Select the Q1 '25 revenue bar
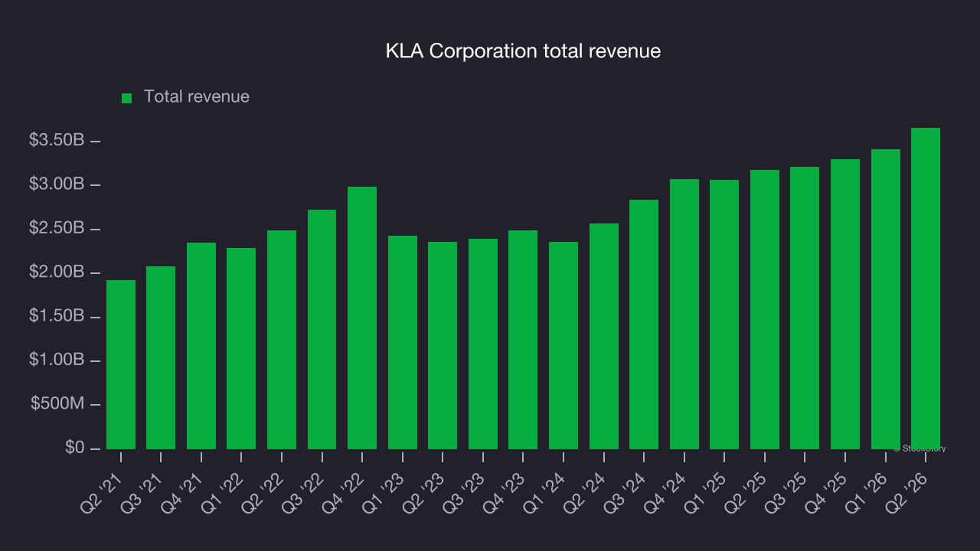 [724, 315]
